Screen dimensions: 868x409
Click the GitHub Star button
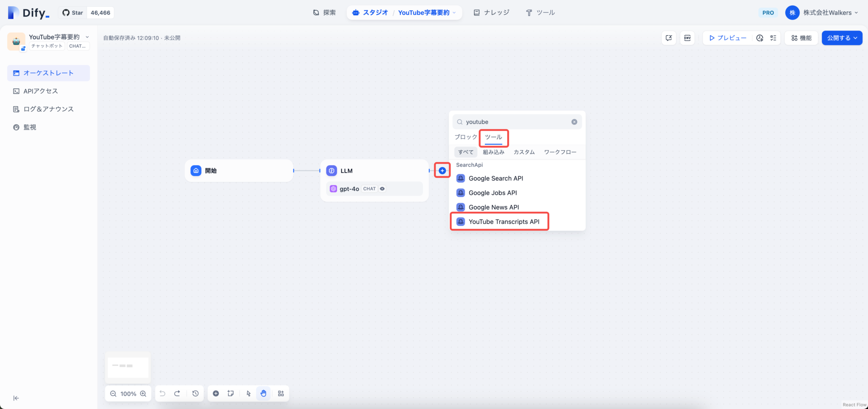72,12
